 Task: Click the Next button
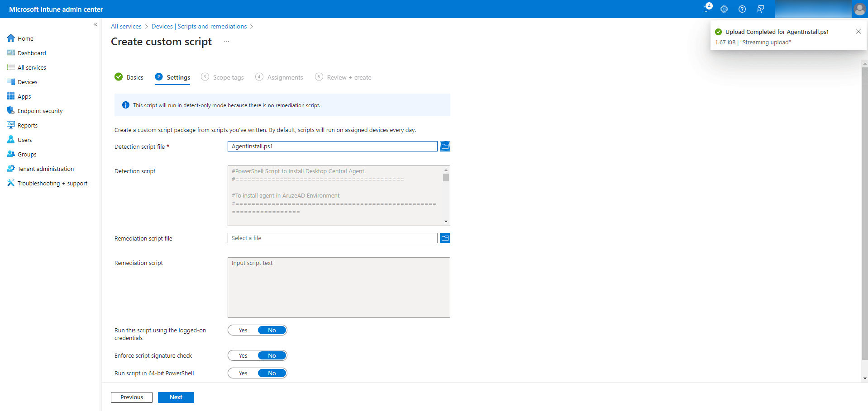(176, 397)
